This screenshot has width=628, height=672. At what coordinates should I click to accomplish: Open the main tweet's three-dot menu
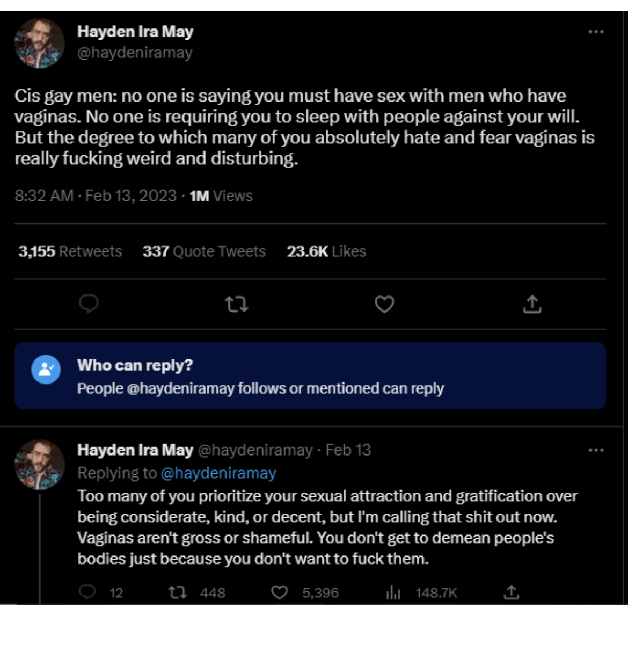coord(596,32)
